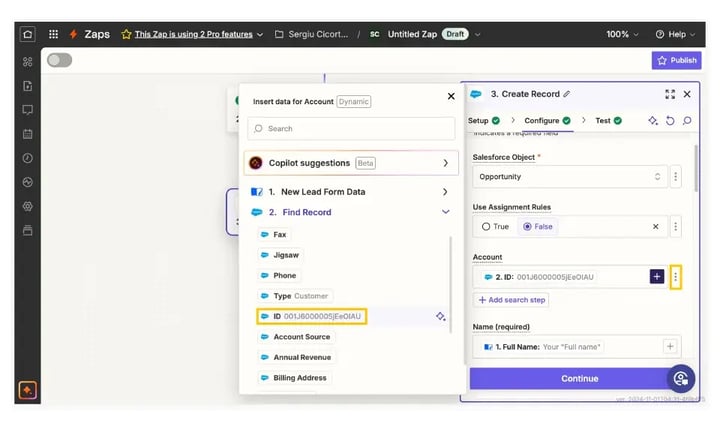The width and height of the screenshot is (720, 426).
Task: Open the Salesforce Object Opportunity dropdown
Action: [x=570, y=177]
